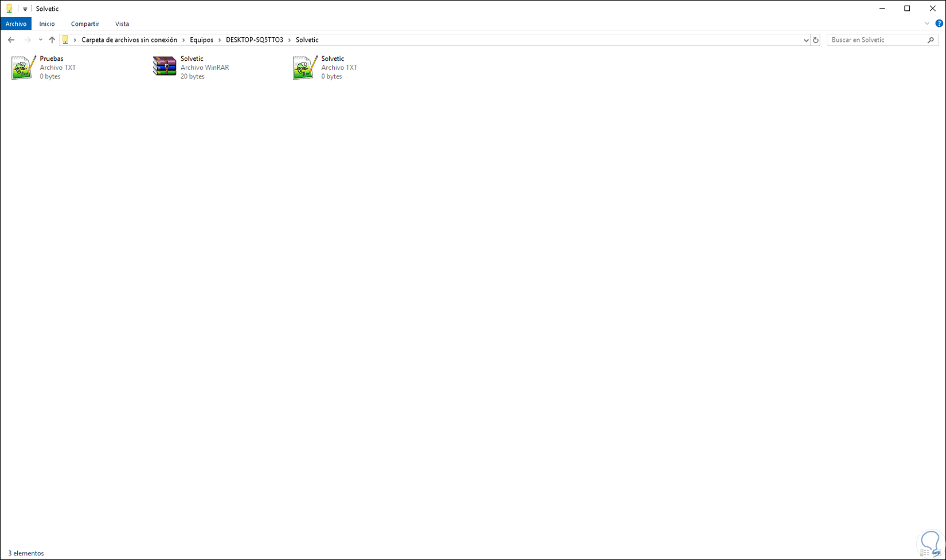This screenshot has height=560, width=946.
Task: Click the Forward navigation arrow
Action: click(27, 40)
